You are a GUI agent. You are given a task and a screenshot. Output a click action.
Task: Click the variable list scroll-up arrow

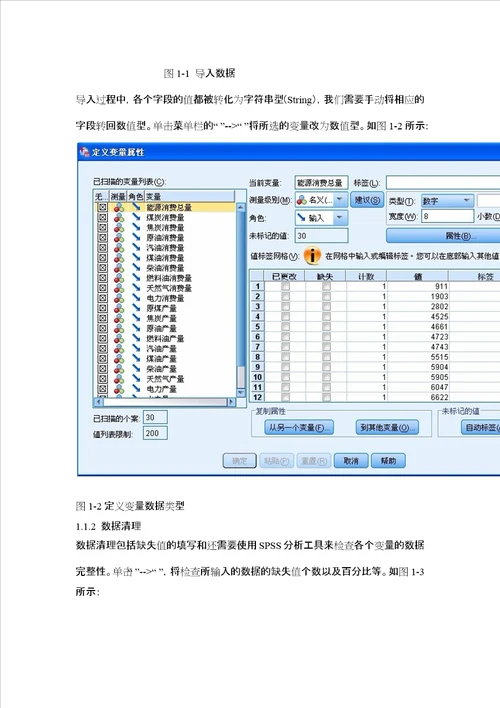(x=241, y=207)
